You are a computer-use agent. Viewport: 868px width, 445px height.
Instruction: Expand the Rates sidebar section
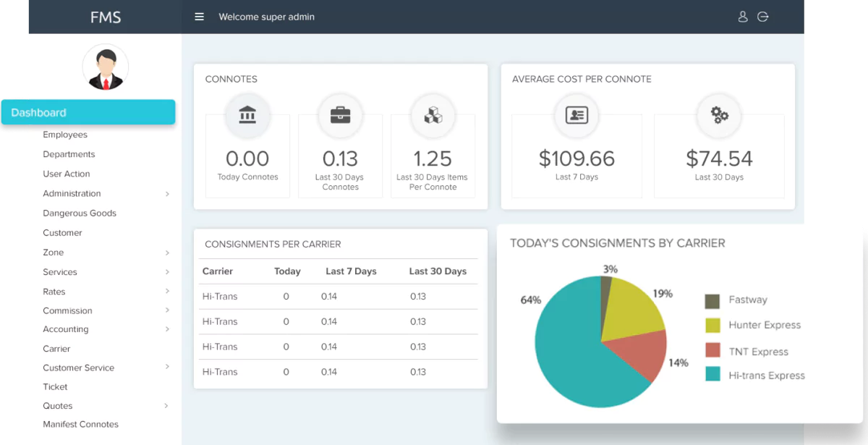(x=167, y=292)
